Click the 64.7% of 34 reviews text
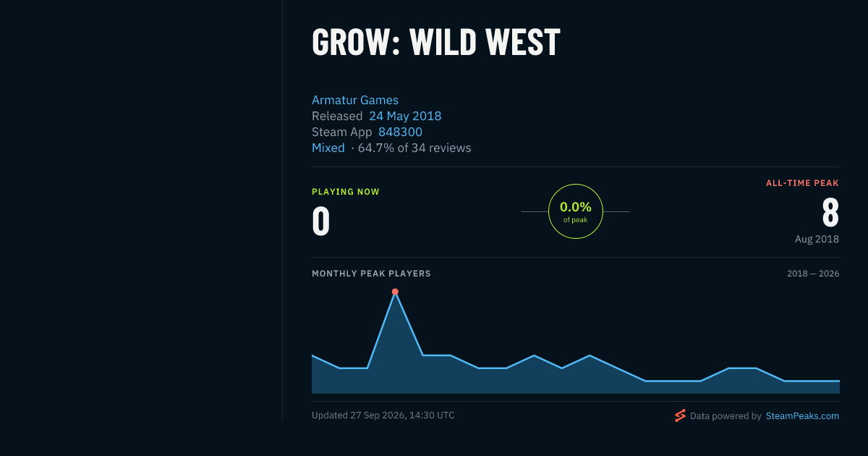868x456 pixels. point(414,148)
